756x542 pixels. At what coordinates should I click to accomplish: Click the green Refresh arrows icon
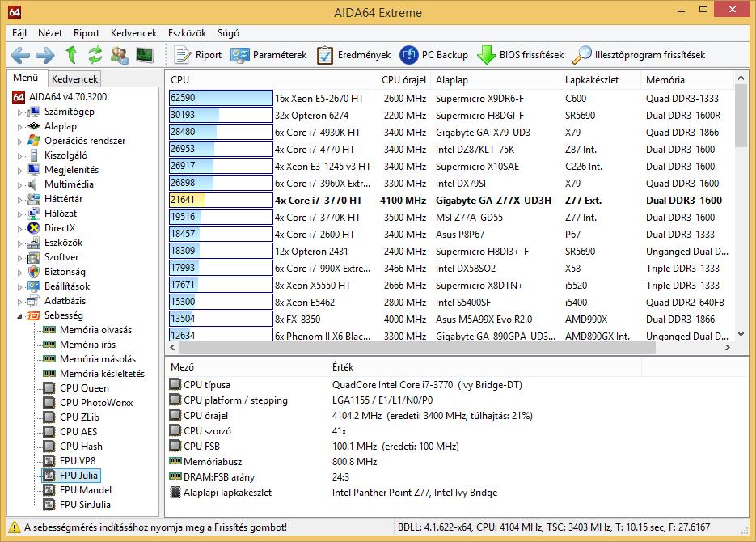[x=95, y=55]
